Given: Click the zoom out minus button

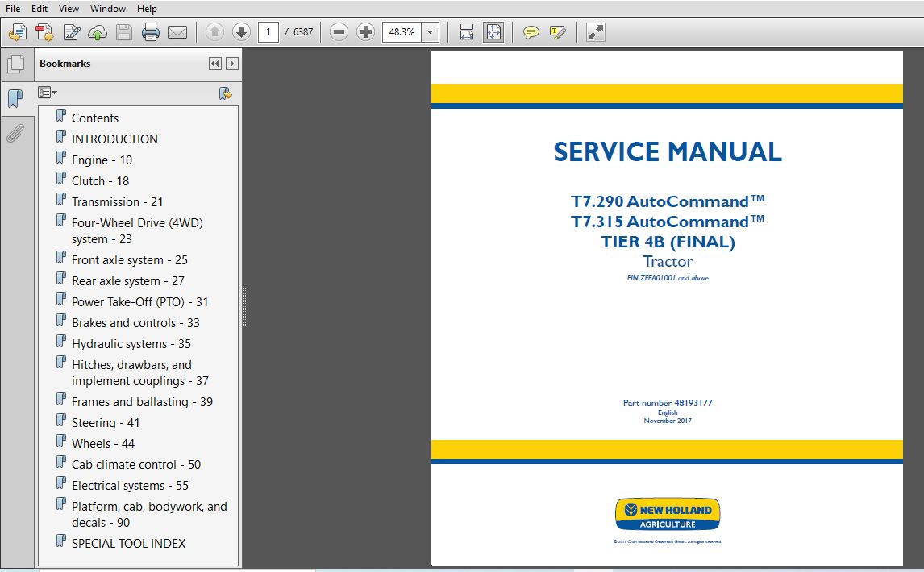Looking at the screenshot, I should (339, 31).
